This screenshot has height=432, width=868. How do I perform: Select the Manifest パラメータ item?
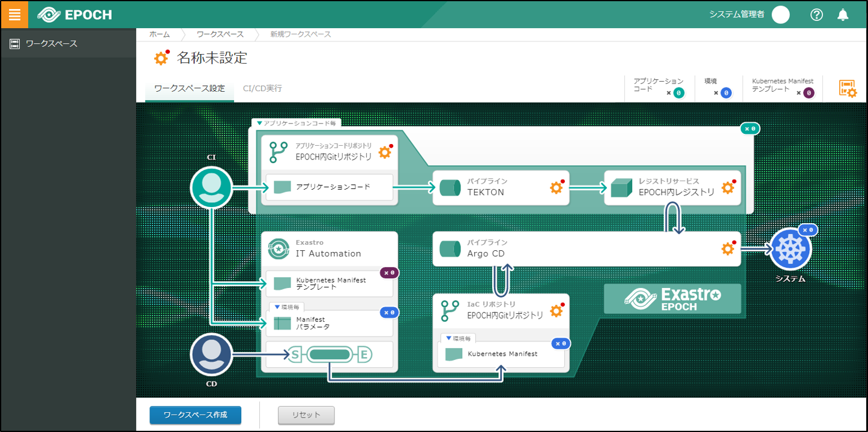click(x=330, y=323)
